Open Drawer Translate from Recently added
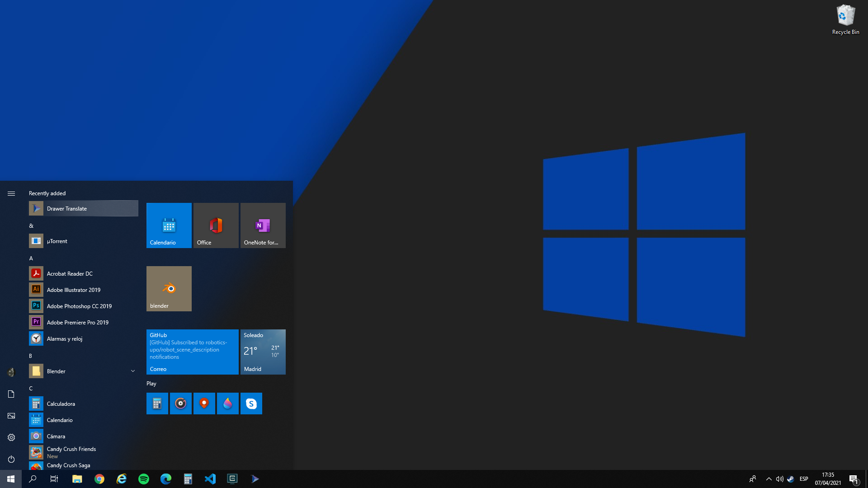The height and width of the screenshot is (488, 868). point(83,208)
